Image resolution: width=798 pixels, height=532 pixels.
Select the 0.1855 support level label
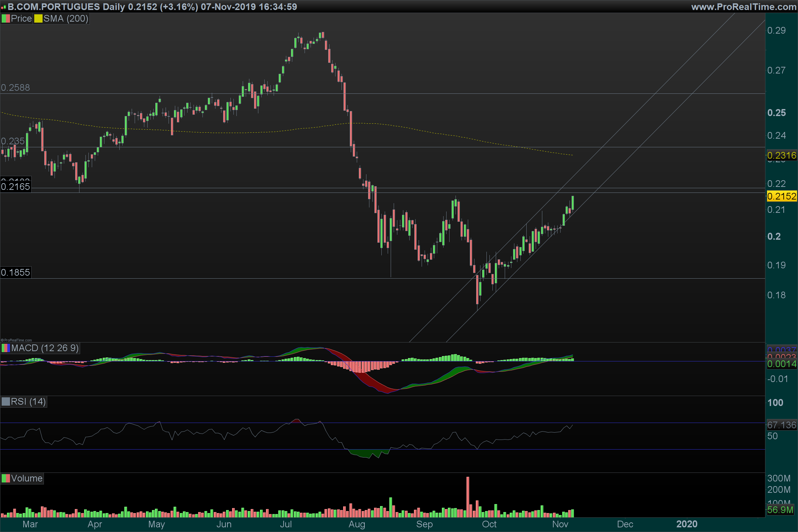[15, 272]
